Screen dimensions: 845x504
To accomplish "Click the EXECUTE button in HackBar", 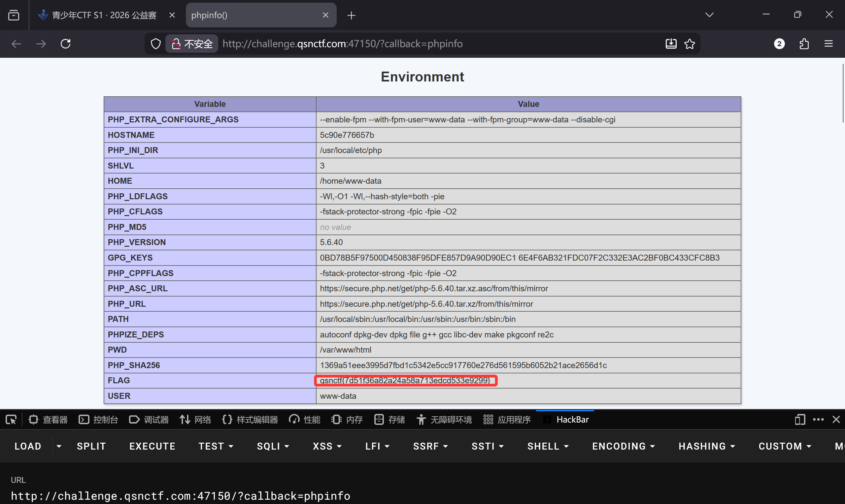I will [152, 446].
